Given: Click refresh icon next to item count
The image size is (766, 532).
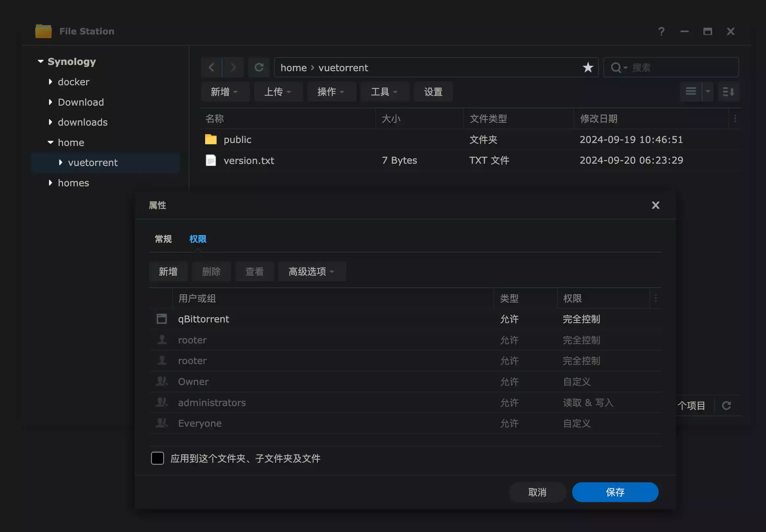Looking at the screenshot, I should [x=726, y=406].
